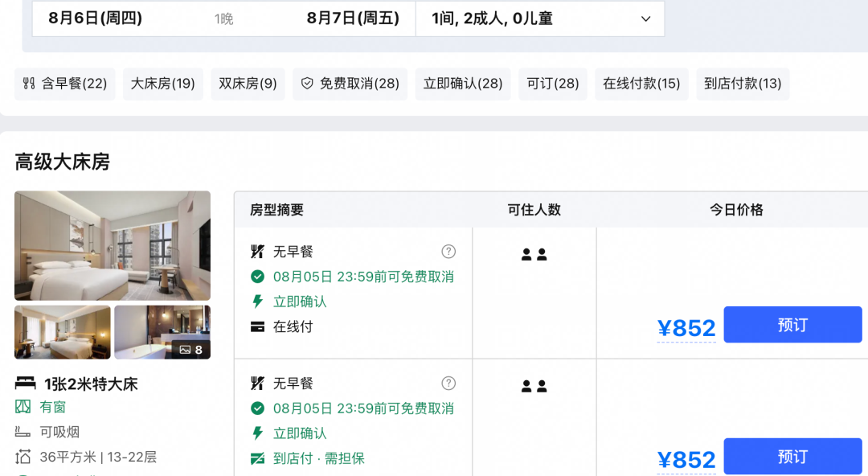
Task: Click the first row ¥852 price
Action: (x=686, y=328)
